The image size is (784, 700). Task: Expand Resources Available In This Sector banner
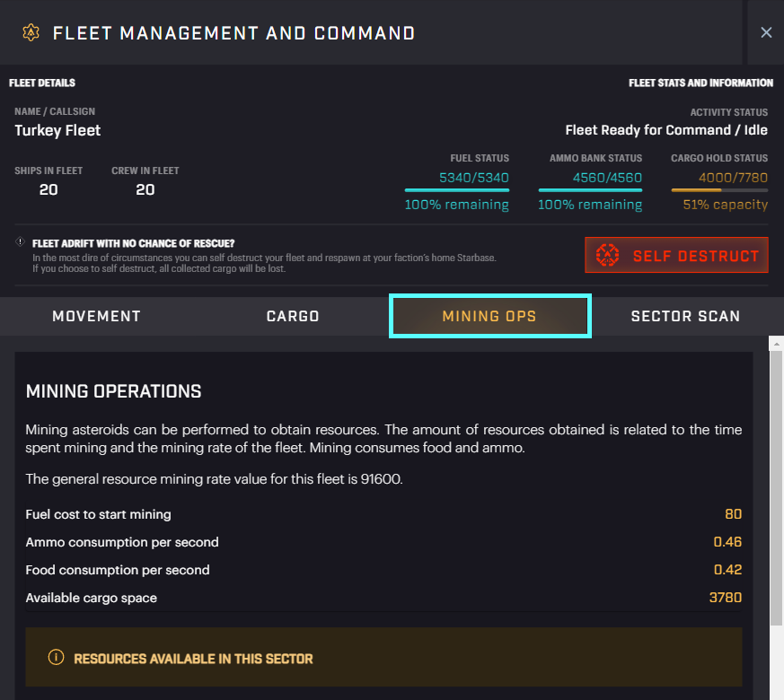383,658
